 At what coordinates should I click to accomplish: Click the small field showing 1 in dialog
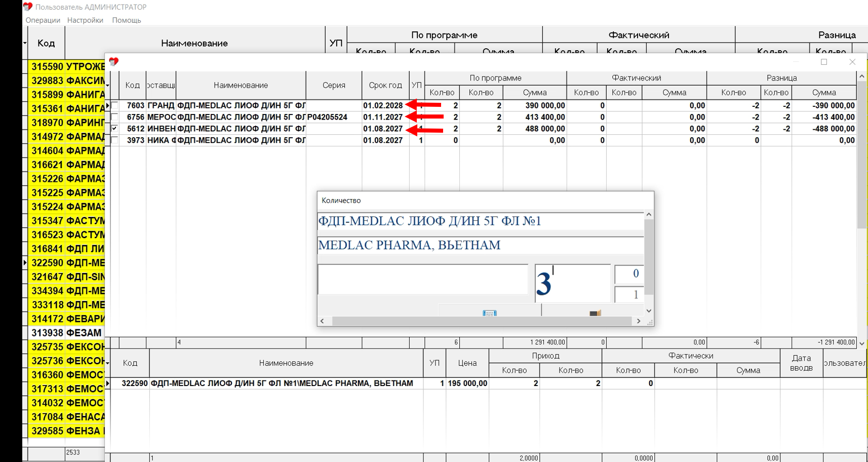click(629, 294)
